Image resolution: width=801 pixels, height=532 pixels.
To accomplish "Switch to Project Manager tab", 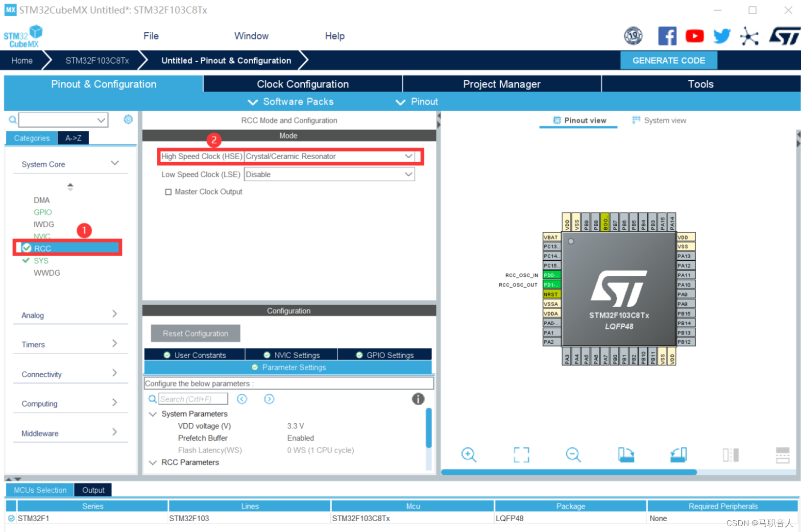I will pyautogui.click(x=502, y=84).
